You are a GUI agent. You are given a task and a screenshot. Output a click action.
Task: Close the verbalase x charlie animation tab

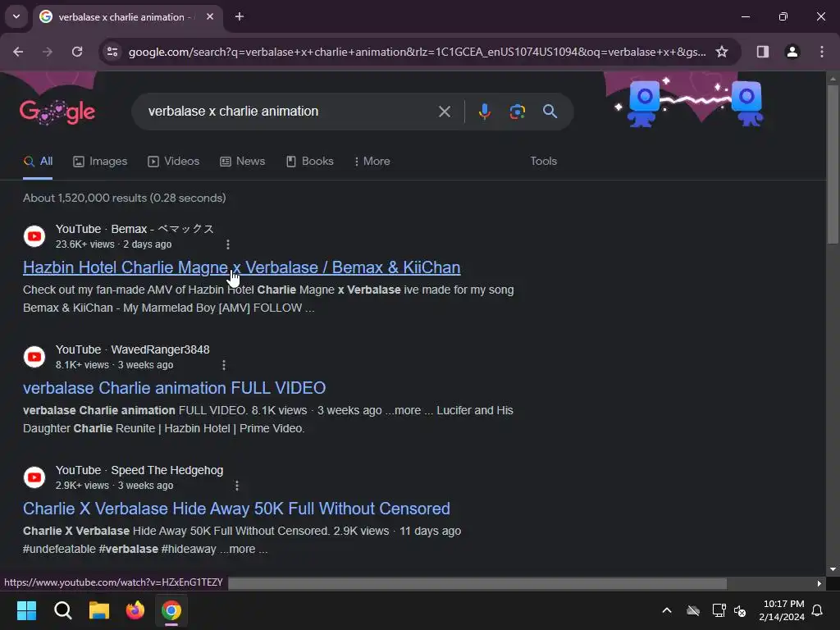coord(210,17)
